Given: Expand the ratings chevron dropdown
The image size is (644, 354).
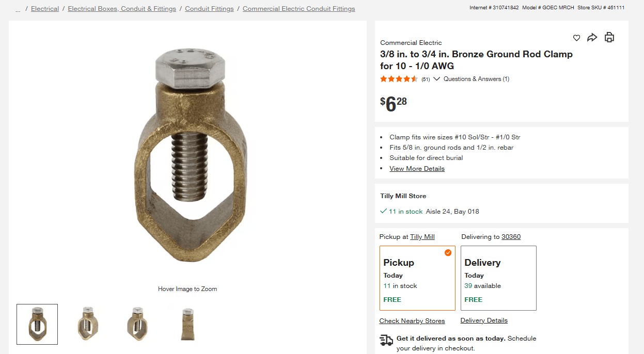Looking at the screenshot, I should tap(437, 79).
